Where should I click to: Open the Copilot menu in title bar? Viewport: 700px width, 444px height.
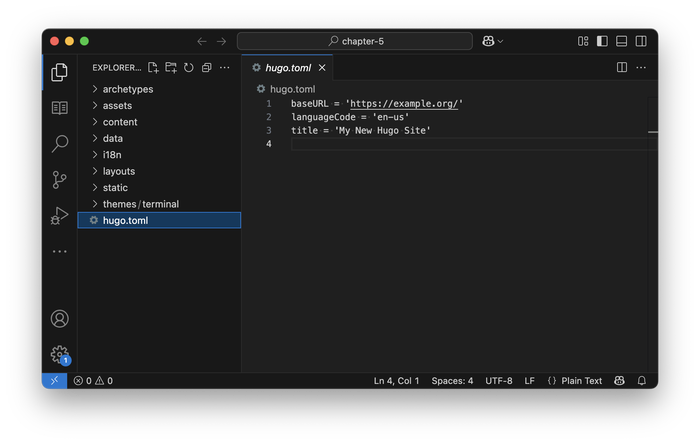pos(492,41)
